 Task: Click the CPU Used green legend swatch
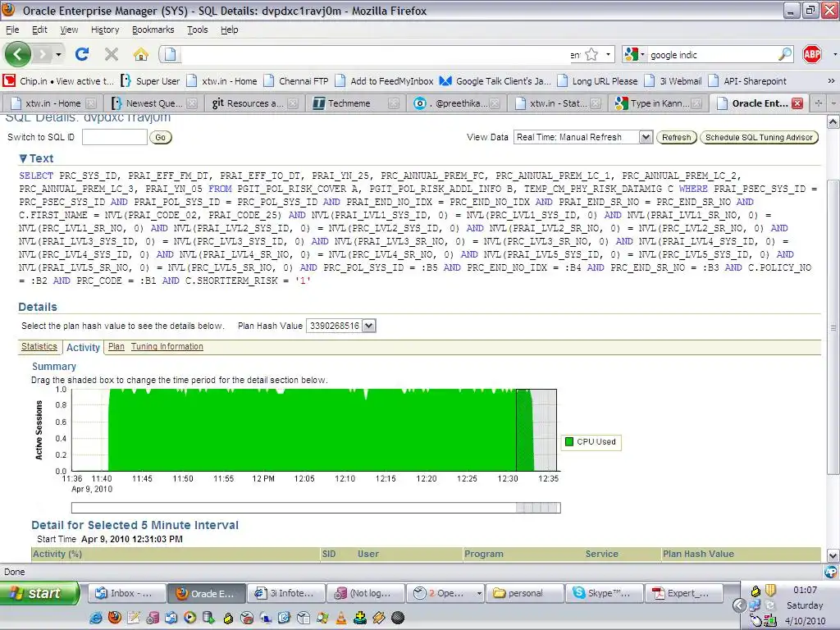(569, 441)
